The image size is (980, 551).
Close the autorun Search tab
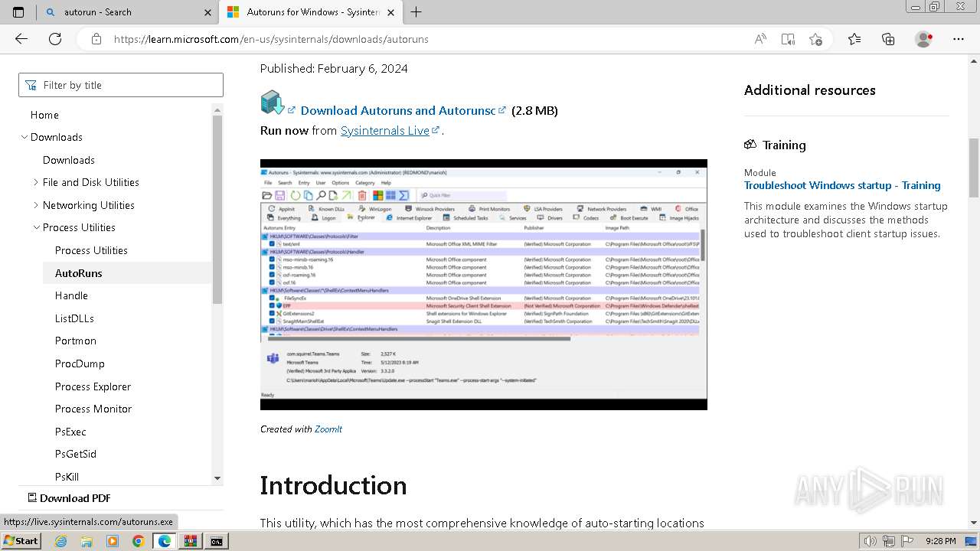tap(207, 12)
